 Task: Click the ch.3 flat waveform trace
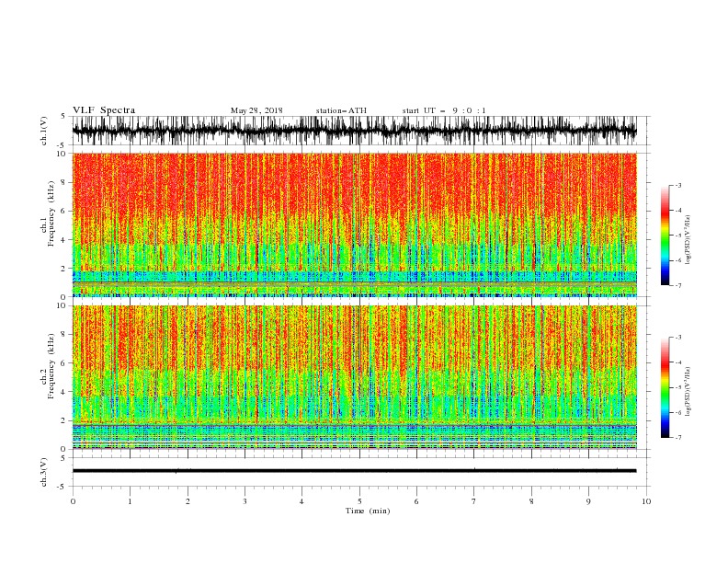pyautogui.click(x=354, y=471)
